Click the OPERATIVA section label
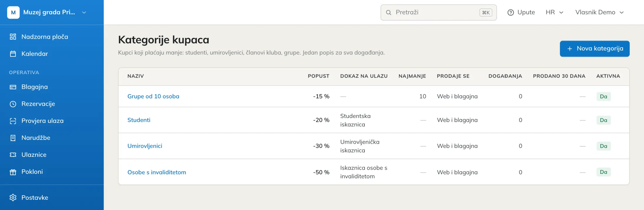This screenshot has width=644, height=210. tap(24, 72)
